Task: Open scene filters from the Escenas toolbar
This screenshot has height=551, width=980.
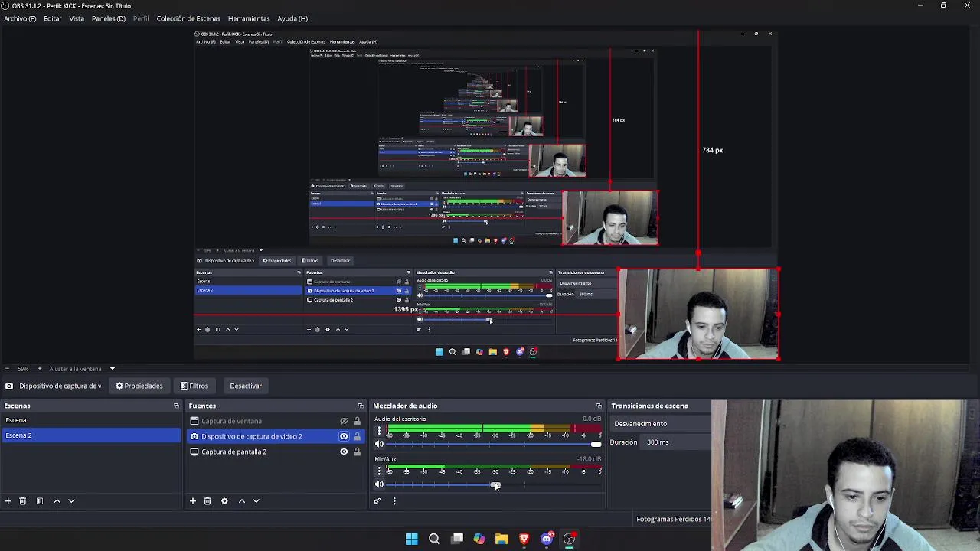Action: click(40, 501)
